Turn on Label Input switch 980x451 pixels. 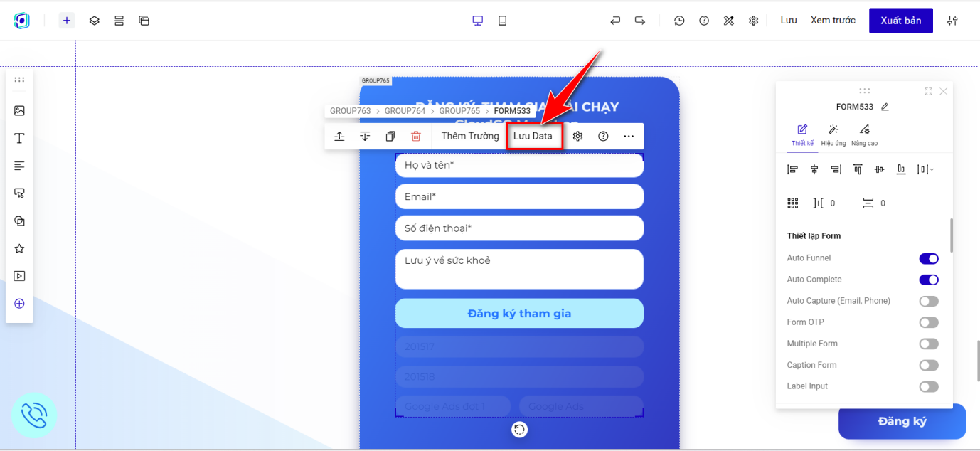click(x=928, y=386)
